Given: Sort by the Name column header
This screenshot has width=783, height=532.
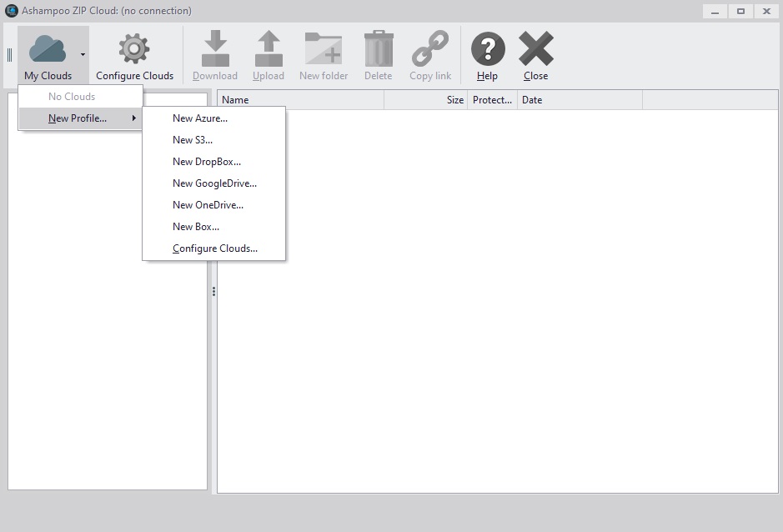Looking at the screenshot, I should (x=300, y=100).
